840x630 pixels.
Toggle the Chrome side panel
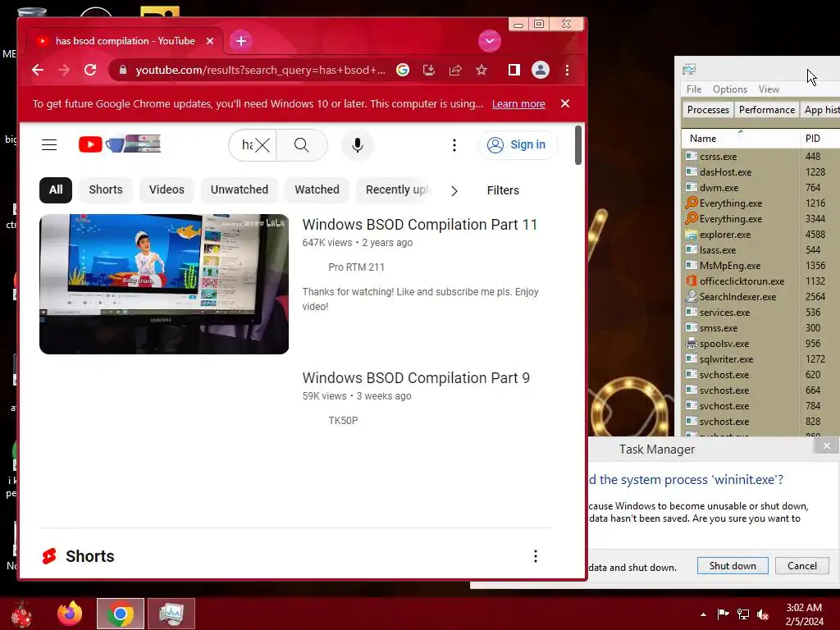(x=514, y=70)
